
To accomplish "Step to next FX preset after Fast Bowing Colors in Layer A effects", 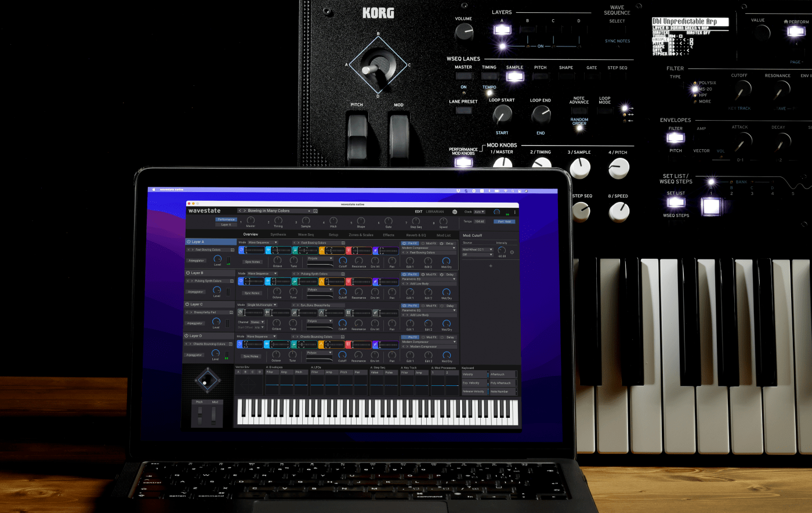I will (407, 253).
